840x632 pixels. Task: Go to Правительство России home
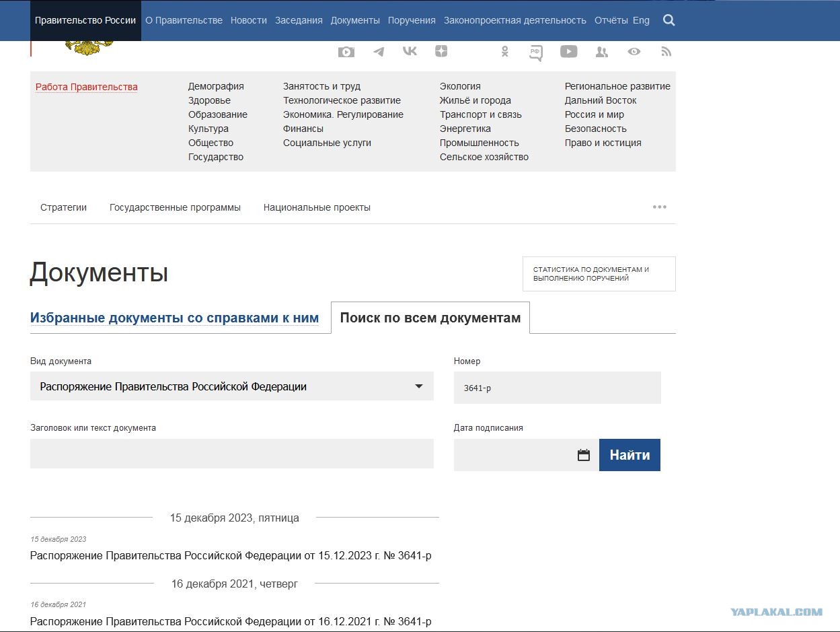(85, 20)
